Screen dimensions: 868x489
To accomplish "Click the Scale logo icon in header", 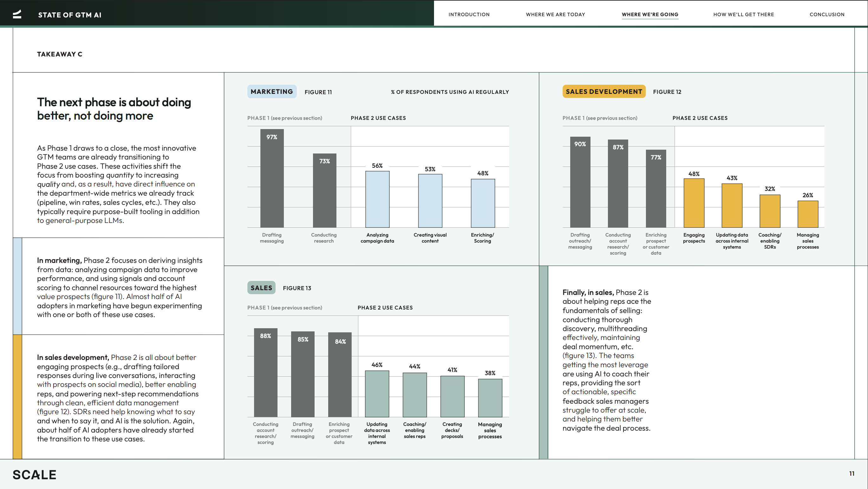I will pos(17,14).
